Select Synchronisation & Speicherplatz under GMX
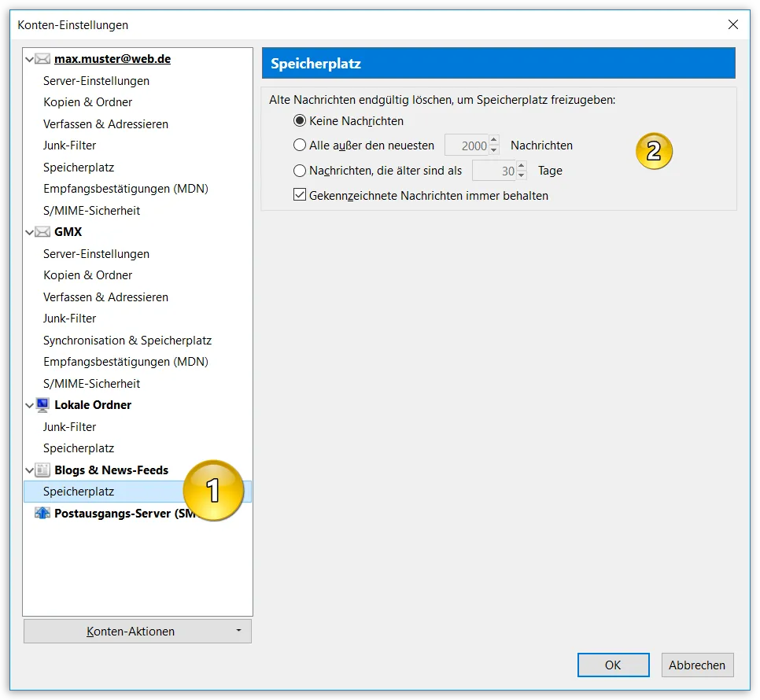Viewport: 760px width, 700px height. (127, 341)
